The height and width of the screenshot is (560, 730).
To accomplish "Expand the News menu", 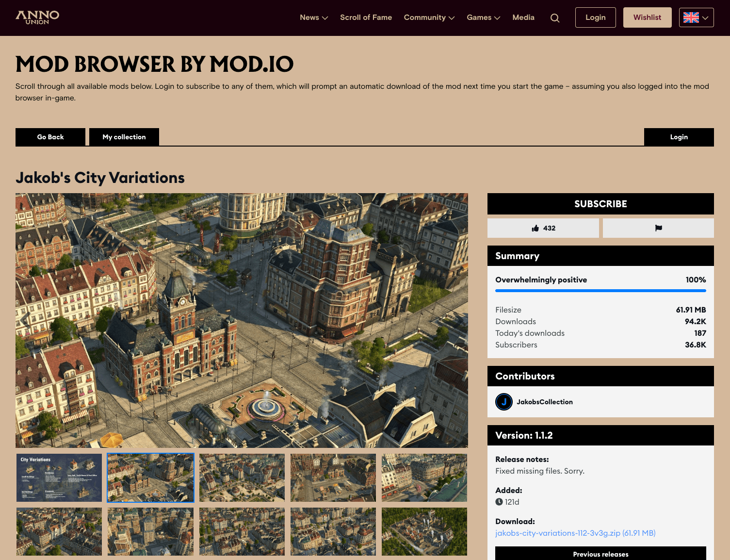I will point(314,17).
